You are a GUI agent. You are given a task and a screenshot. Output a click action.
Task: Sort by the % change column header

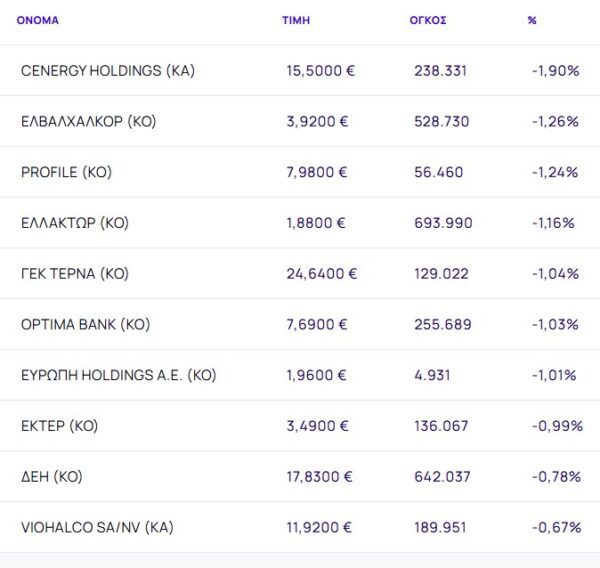tap(532, 20)
